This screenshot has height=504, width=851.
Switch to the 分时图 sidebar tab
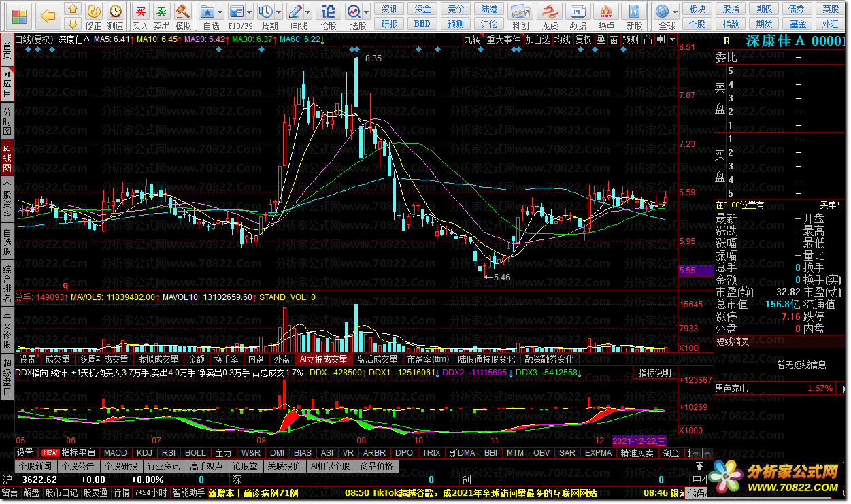(x=7, y=121)
